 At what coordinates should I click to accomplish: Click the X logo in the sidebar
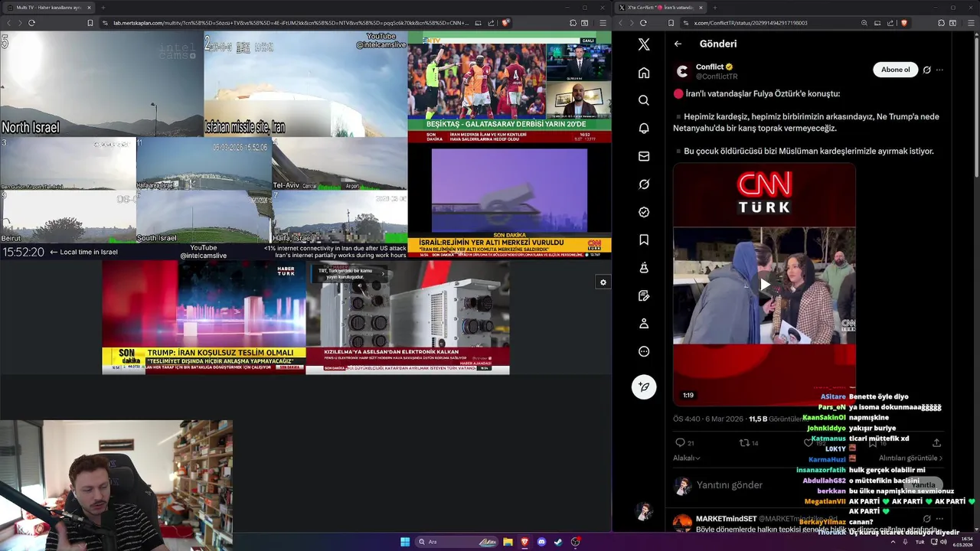(x=644, y=44)
